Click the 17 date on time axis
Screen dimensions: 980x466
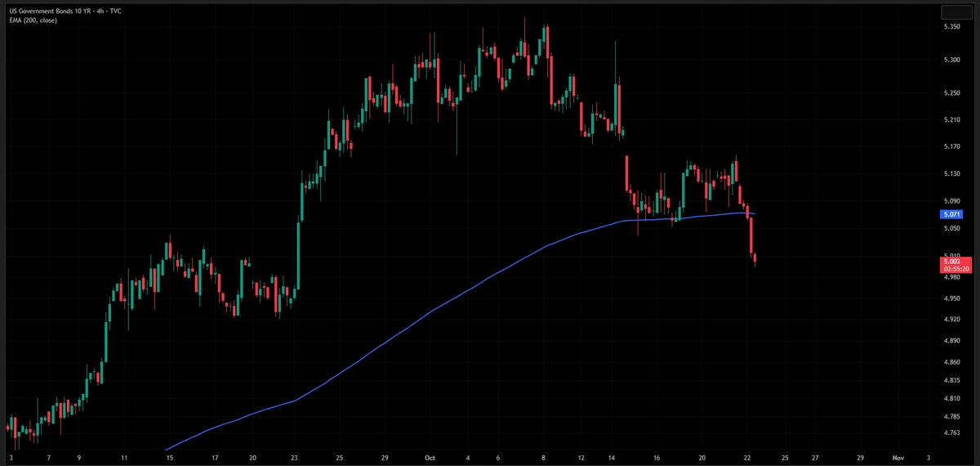[215, 459]
